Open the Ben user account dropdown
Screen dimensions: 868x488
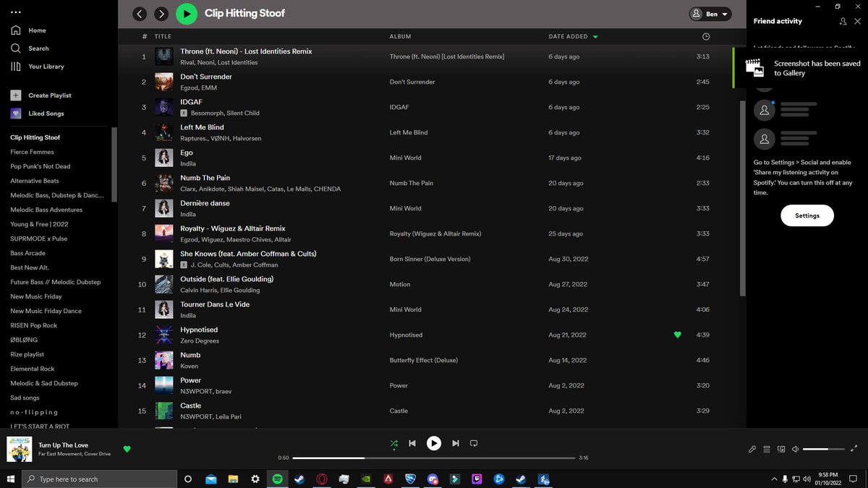pyautogui.click(x=710, y=14)
